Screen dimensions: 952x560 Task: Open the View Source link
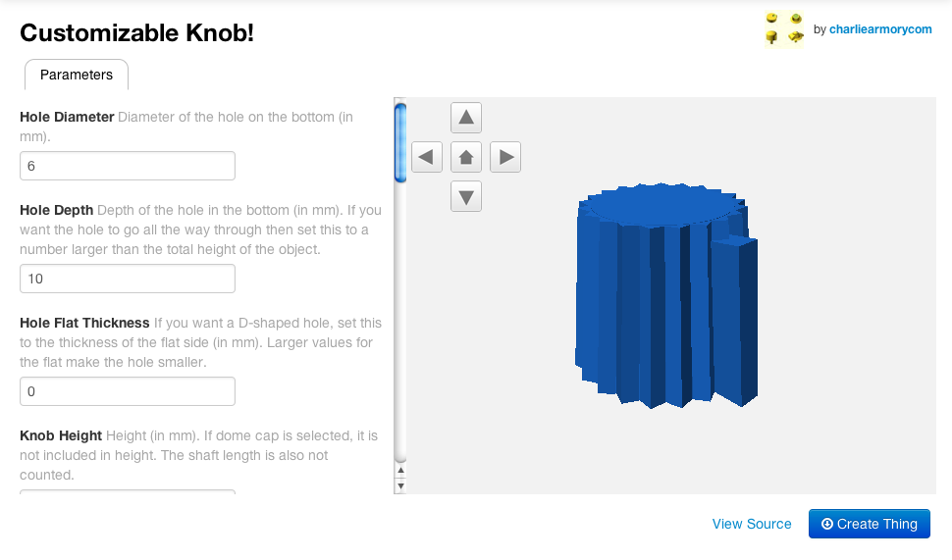coord(752,524)
